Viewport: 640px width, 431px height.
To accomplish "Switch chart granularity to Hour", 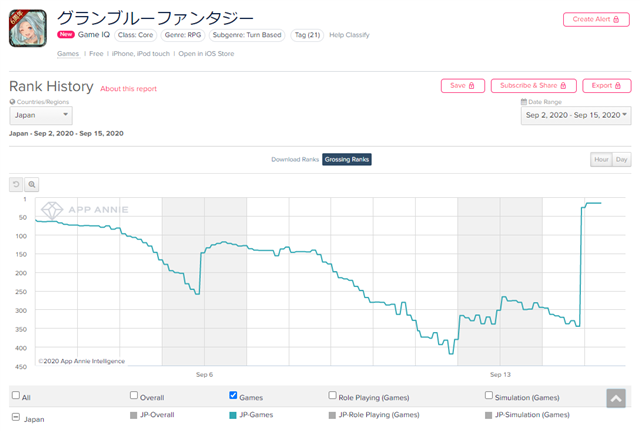I will click(x=601, y=160).
